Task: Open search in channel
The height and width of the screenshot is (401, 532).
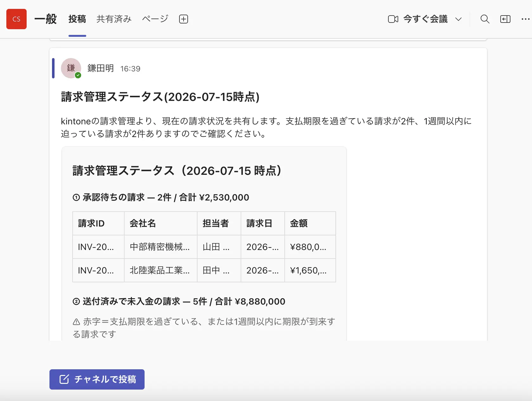Action: (x=485, y=19)
